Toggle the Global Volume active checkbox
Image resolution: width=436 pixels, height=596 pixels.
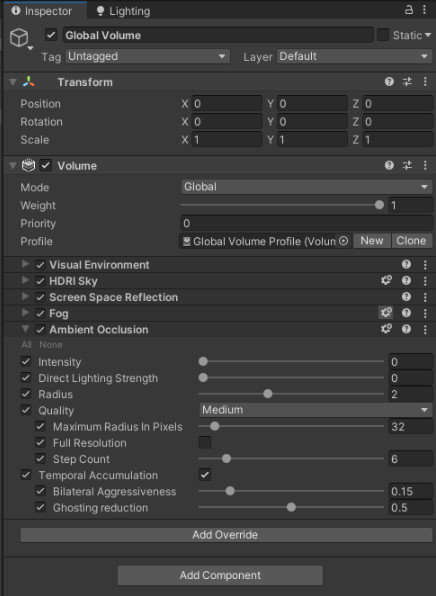tap(51, 35)
